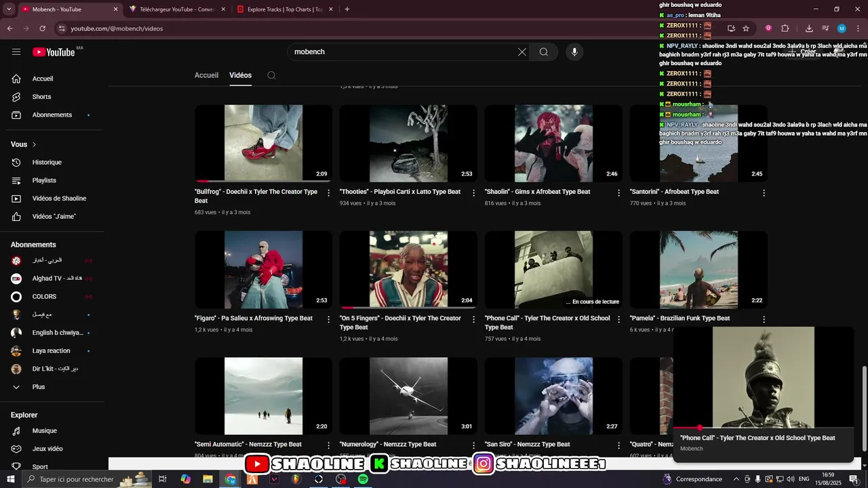Image resolution: width=868 pixels, height=488 pixels.
Task: Click the magnifier search button
Action: coord(543,52)
